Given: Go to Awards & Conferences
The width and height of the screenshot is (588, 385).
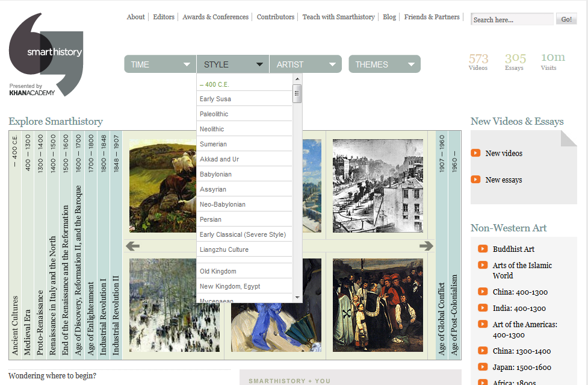Looking at the screenshot, I should [x=215, y=17].
